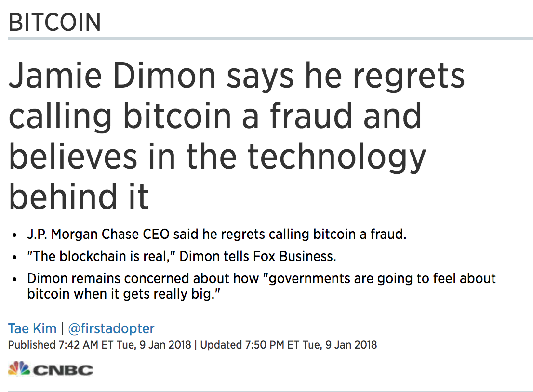Click the CNBC wordmark text
The image size is (533, 392).
point(63,370)
